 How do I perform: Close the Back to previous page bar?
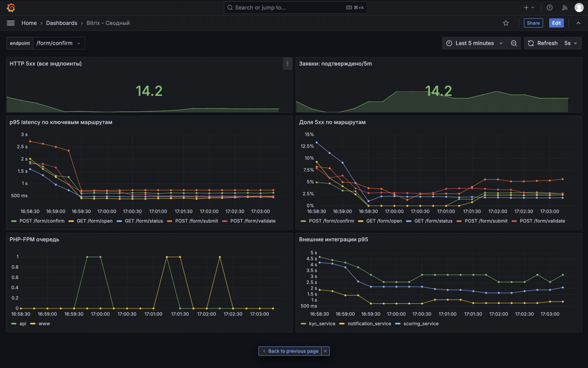click(325, 351)
